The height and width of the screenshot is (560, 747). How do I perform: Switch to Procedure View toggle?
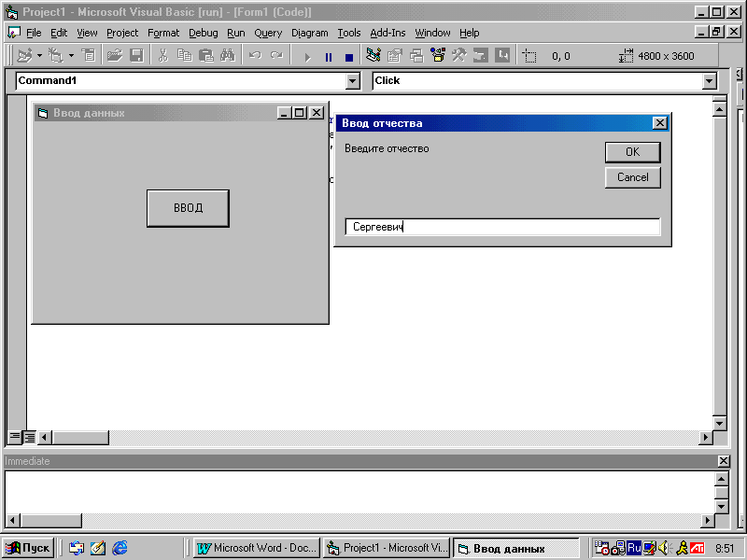tap(15, 436)
